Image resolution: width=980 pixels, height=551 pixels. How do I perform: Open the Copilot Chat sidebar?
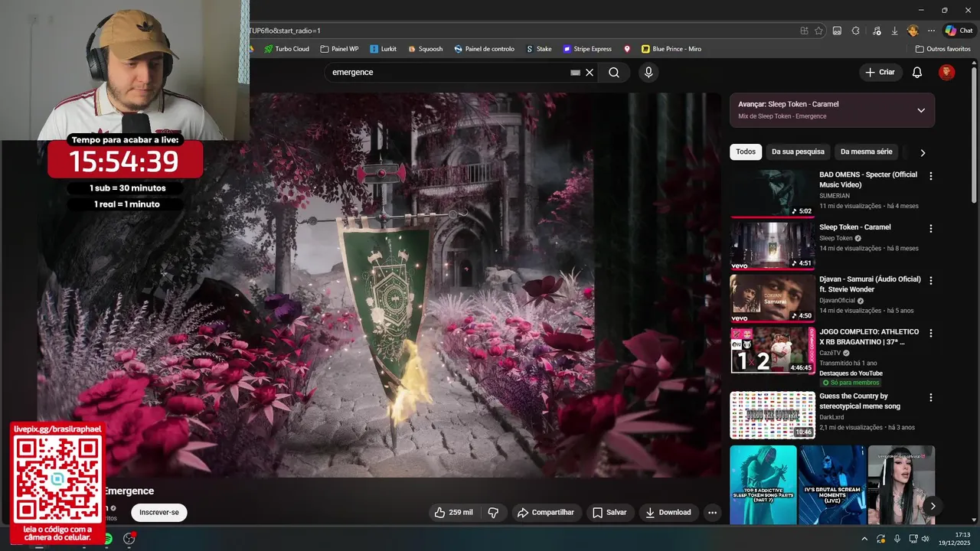959,31
